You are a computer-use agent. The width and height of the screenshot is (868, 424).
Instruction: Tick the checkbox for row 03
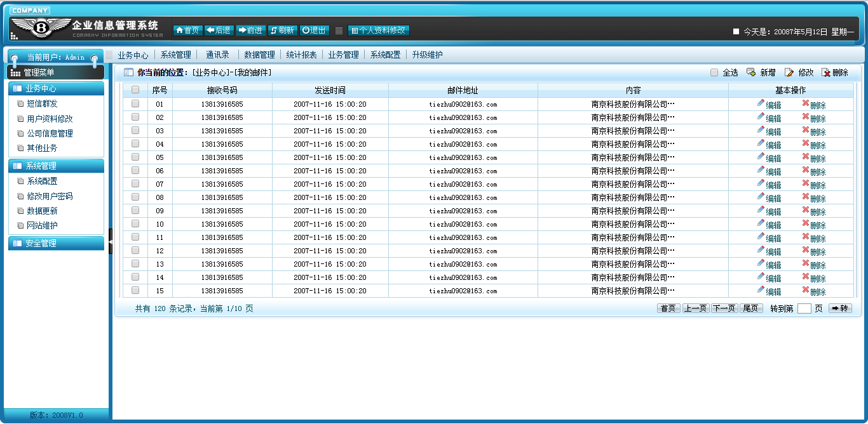pos(135,130)
